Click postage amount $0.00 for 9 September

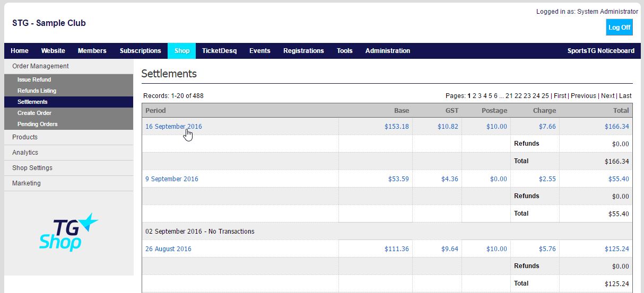(499, 179)
